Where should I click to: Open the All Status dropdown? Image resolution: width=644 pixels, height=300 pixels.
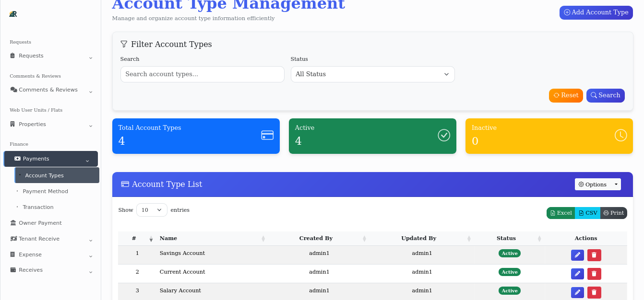[373, 74]
